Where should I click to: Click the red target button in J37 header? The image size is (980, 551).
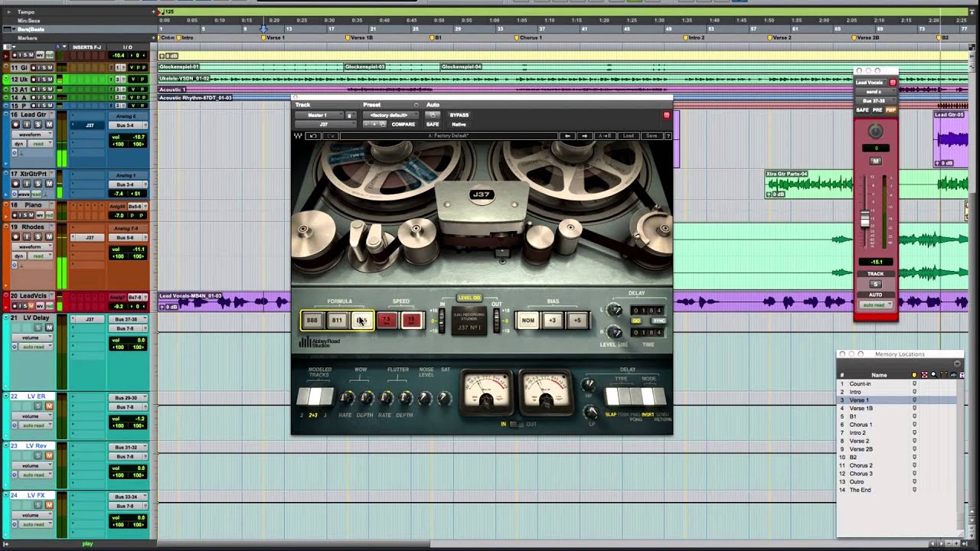tap(666, 116)
